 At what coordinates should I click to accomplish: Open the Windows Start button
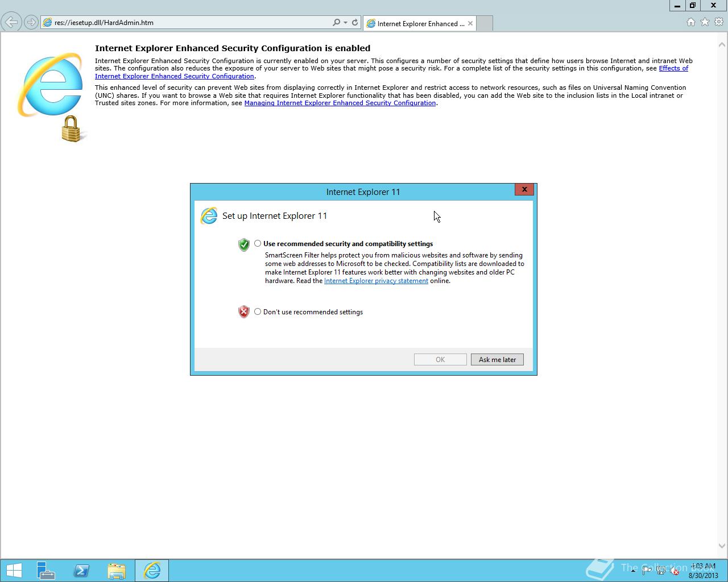pos(14,571)
